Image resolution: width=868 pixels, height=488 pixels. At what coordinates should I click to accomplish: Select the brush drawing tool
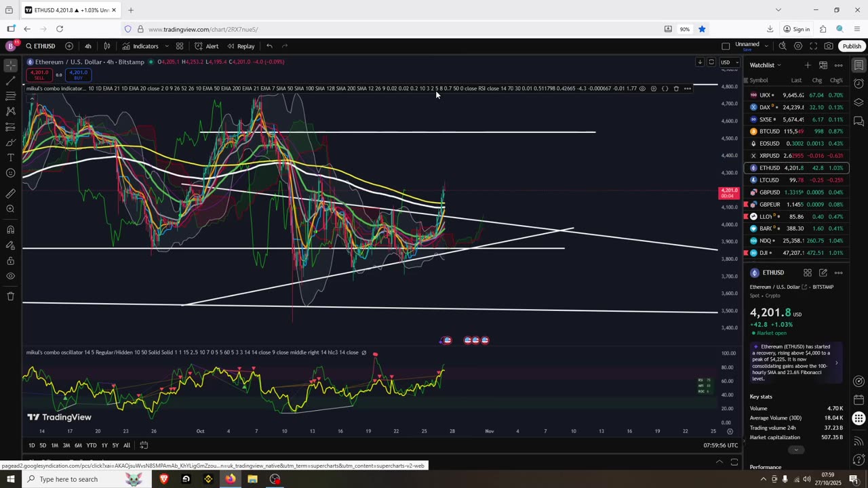click(10, 142)
